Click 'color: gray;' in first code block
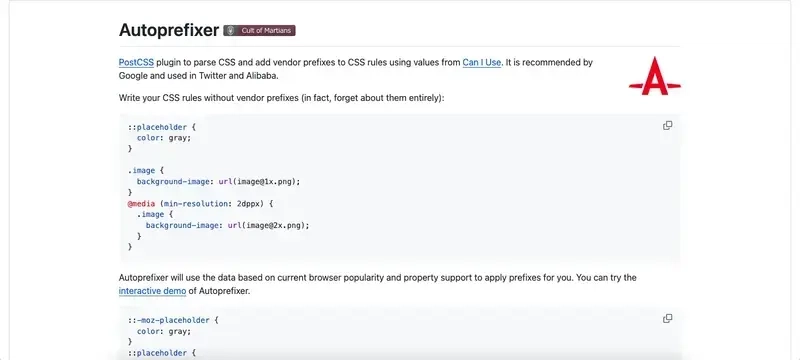This screenshot has height=360, width=800. 164,138
